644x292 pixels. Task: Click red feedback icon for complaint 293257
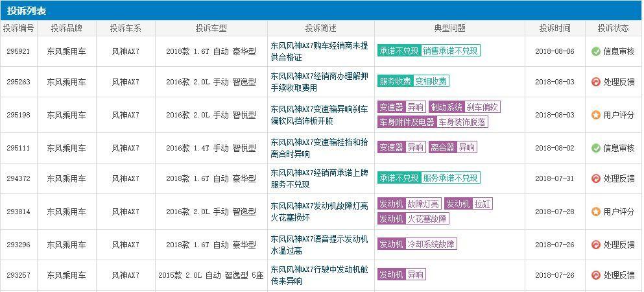click(596, 275)
